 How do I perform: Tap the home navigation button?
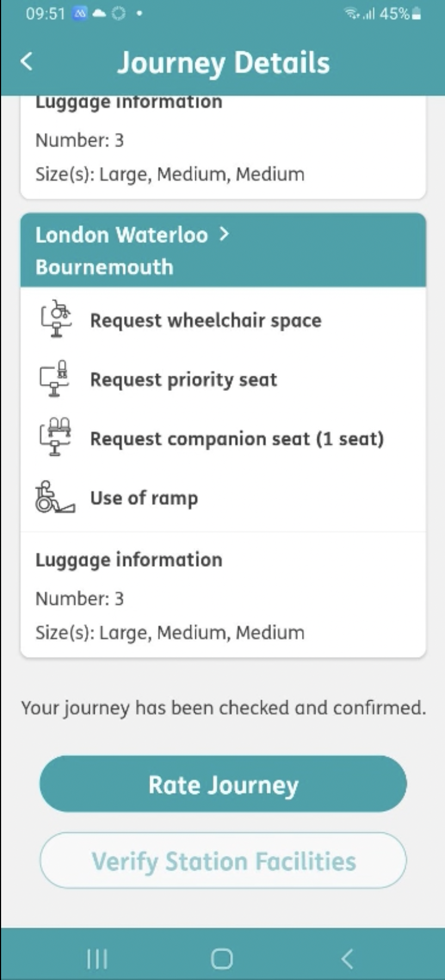pos(221,959)
